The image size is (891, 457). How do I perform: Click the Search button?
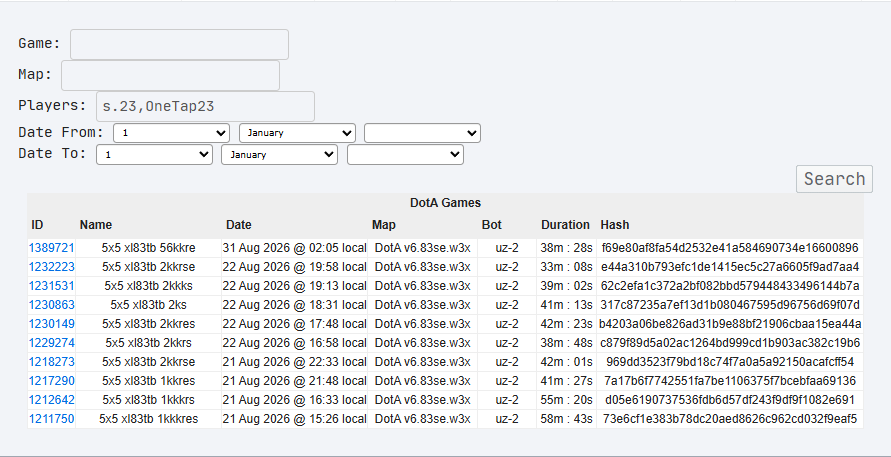834,179
